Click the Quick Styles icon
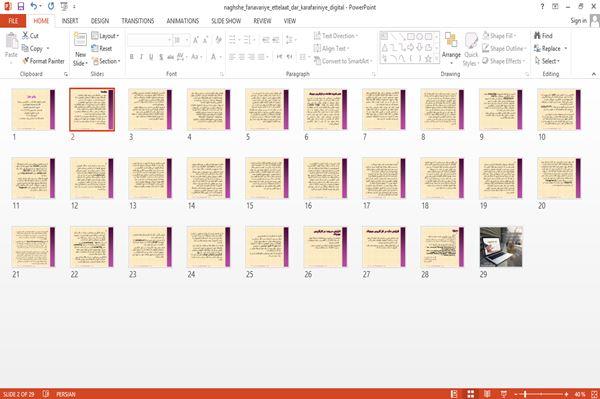Viewport: 600px width, 399px height. pos(471,41)
